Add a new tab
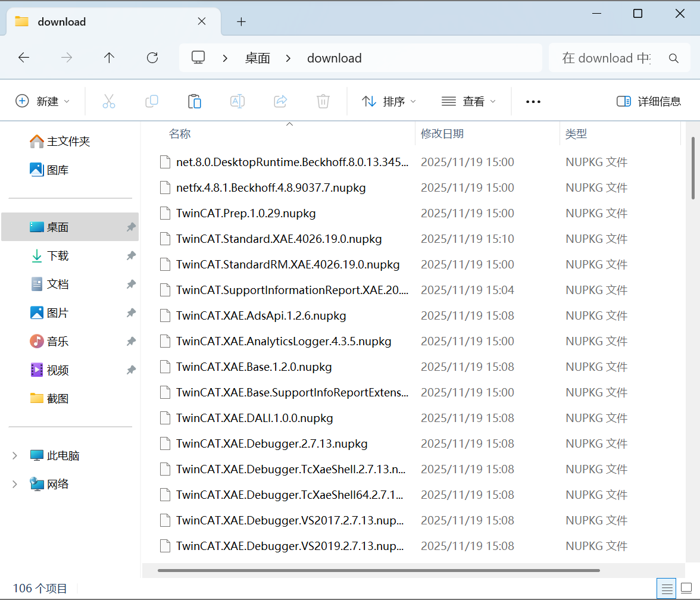The height and width of the screenshot is (600, 700). pos(241,22)
